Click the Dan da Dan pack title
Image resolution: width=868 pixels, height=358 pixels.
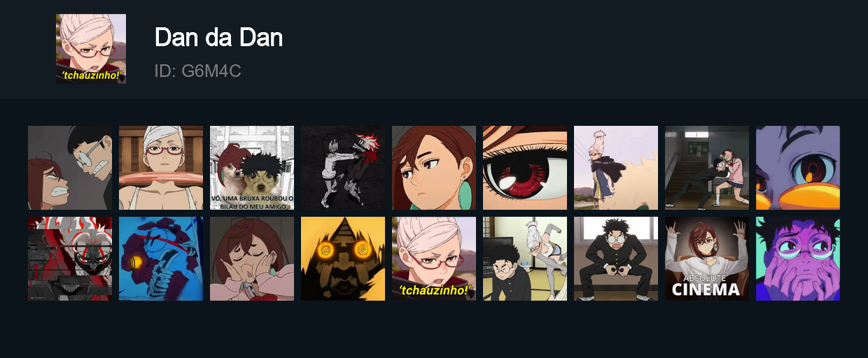point(218,37)
